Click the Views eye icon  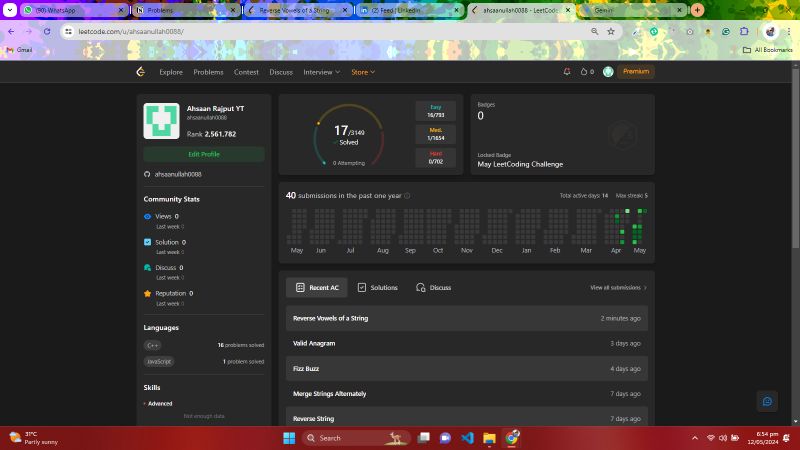pyautogui.click(x=147, y=216)
